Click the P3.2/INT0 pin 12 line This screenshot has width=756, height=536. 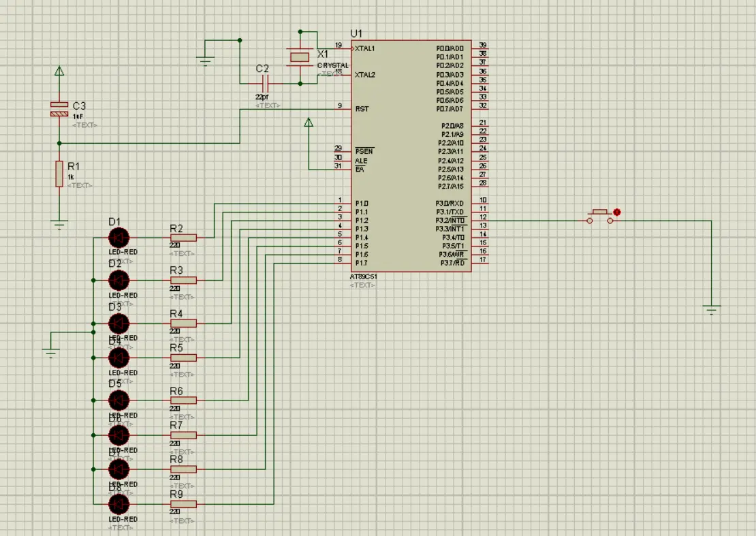480,221
